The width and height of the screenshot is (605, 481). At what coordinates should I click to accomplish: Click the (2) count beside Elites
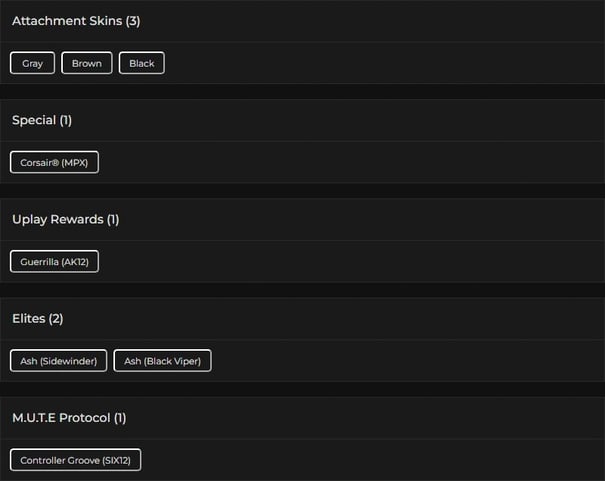(56, 318)
